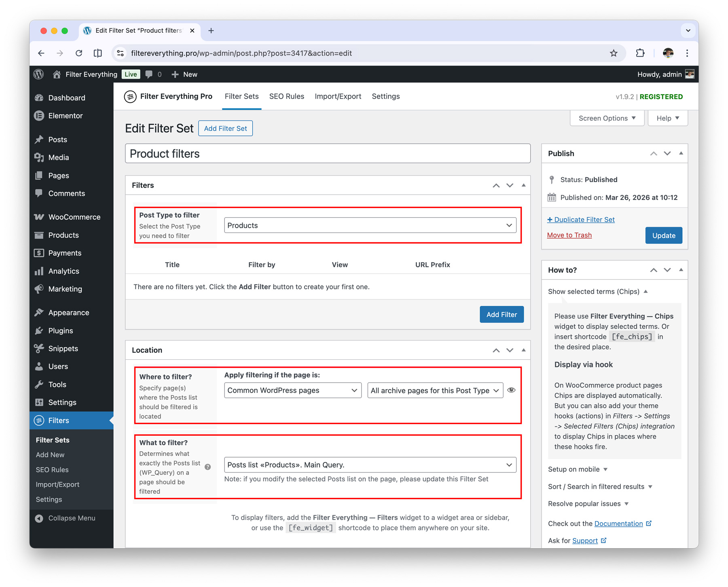Click the help question mark beside What to filter

(x=208, y=467)
